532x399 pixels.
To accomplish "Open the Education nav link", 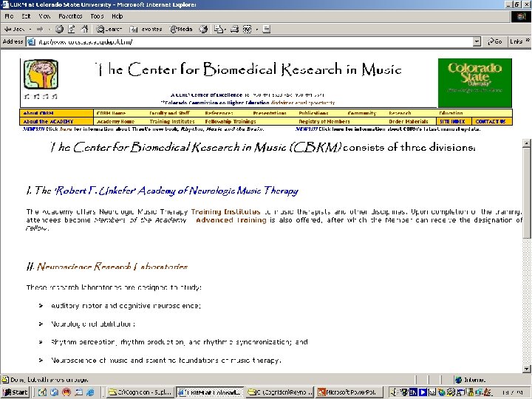I will (x=451, y=113).
